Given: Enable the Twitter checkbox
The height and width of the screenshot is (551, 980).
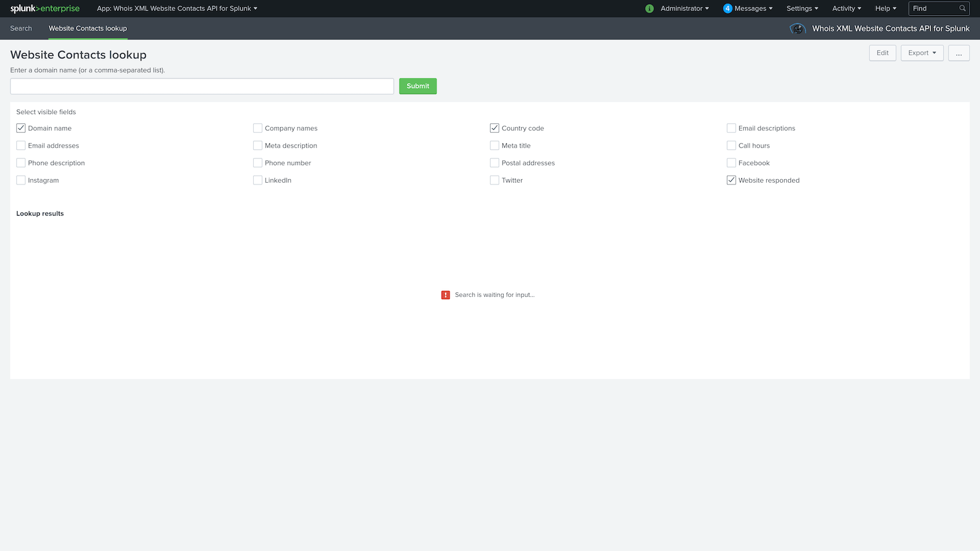Looking at the screenshot, I should click(x=495, y=180).
